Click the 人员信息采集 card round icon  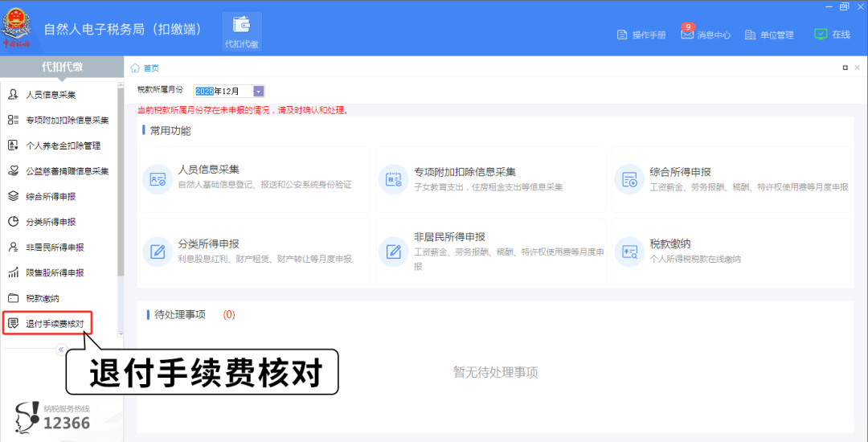coord(158,179)
